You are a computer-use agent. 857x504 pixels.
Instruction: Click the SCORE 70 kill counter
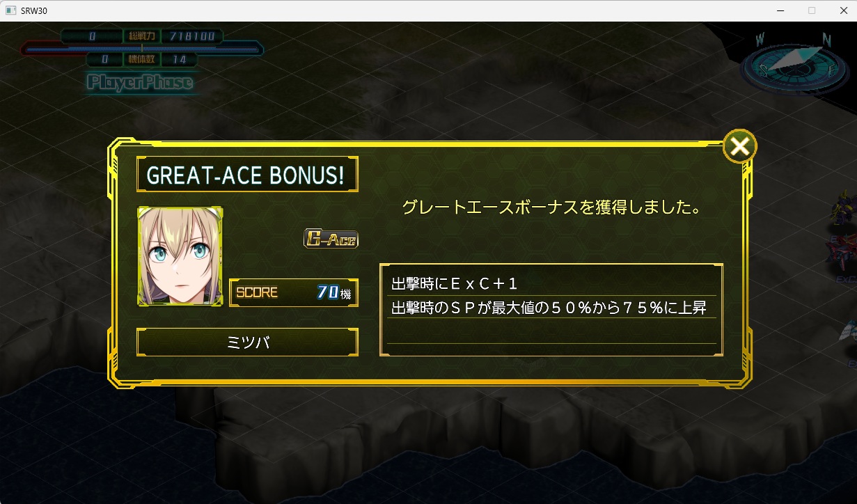point(294,292)
